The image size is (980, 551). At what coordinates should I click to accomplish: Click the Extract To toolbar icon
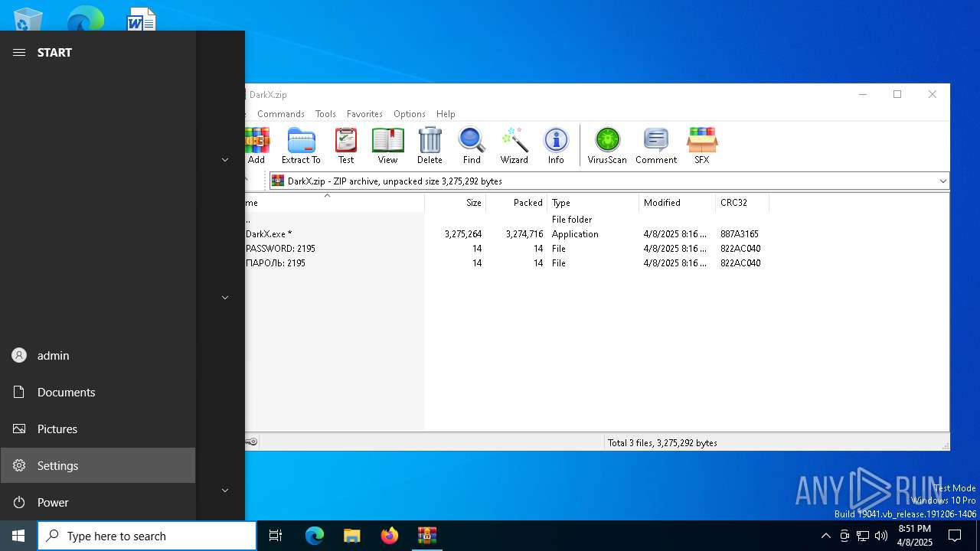[301, 145]
